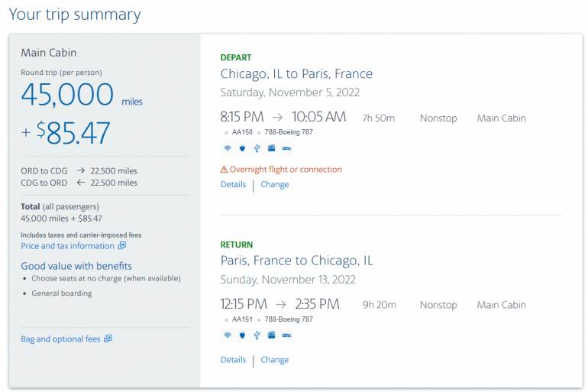Click the power outlet icon for flight AA151
The width and height of the screenshot is (588, 392).
point(242,335)
